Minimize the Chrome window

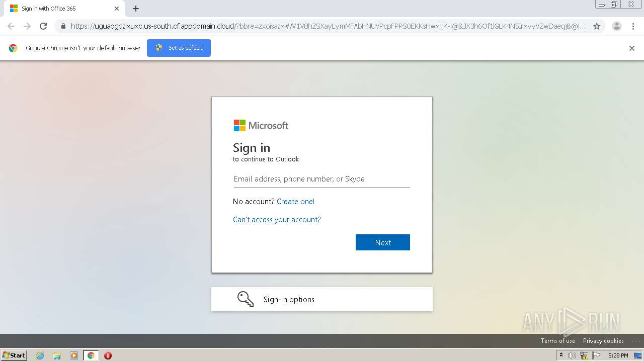coord(601,5)
